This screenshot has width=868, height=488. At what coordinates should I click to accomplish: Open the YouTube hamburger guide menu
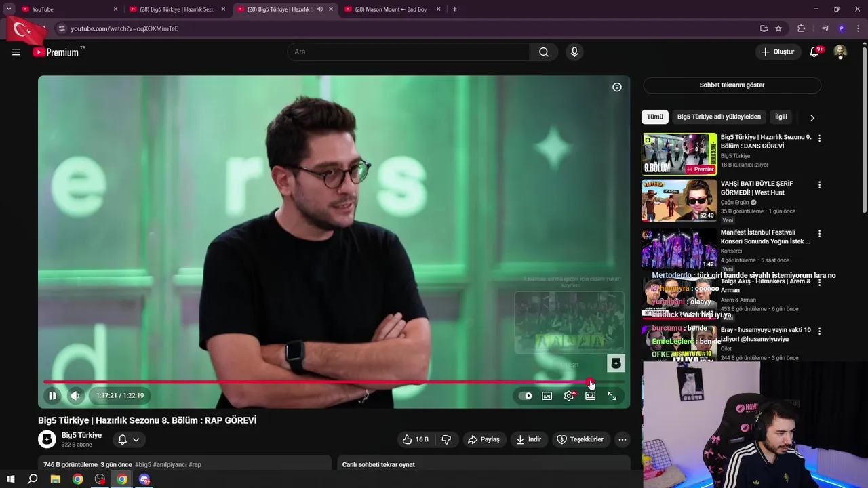point(16,52)
